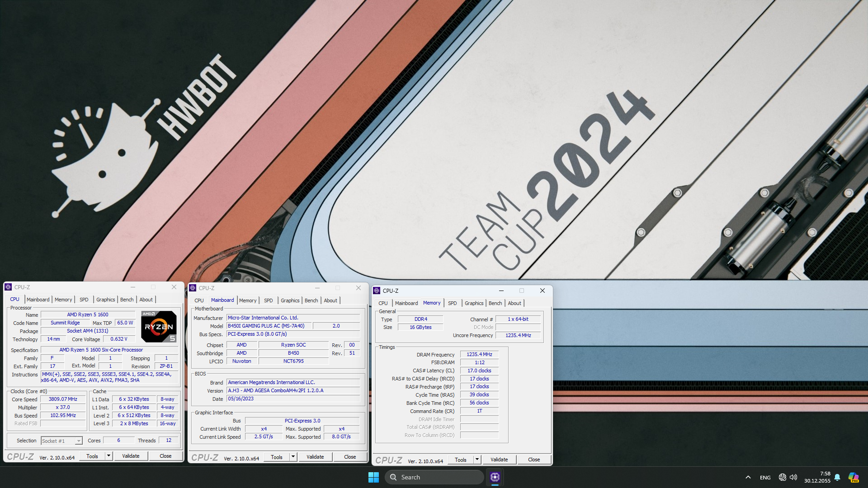868x488 pixels.
Task: Open SPD tab in the Memory window
Action: click(x=453, y=303)
